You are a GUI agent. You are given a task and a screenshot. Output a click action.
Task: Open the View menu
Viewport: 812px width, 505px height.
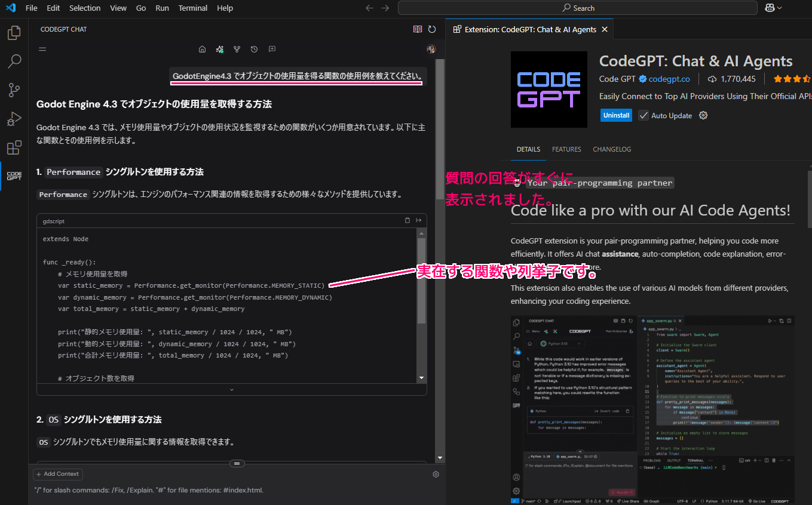click(118, 8)
